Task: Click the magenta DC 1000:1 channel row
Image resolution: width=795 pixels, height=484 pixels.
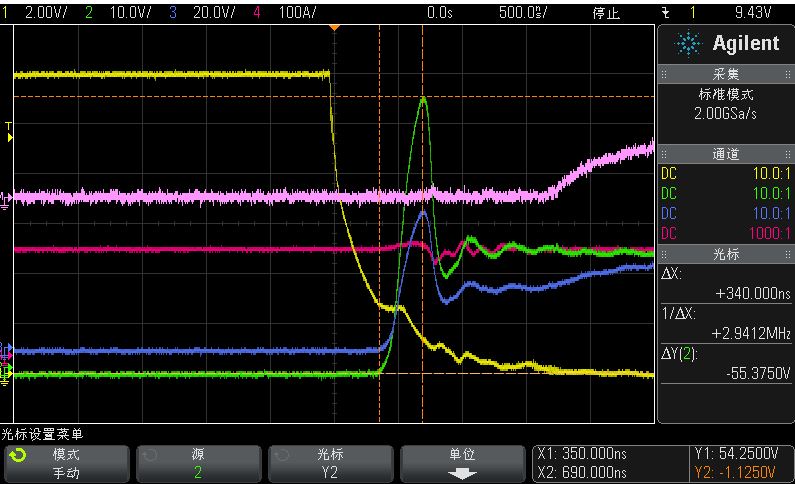Action: tap(726, 233)
